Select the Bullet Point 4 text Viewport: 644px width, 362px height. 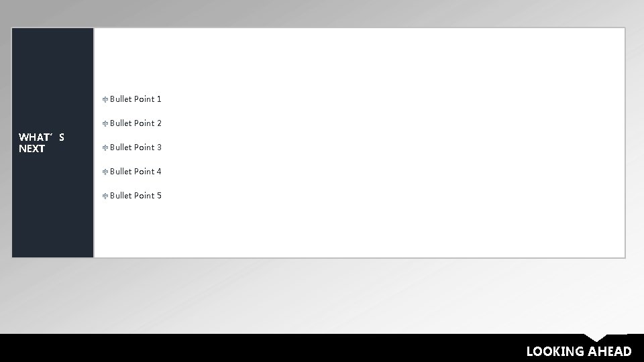pyautogui.click(x=136, y=172)
